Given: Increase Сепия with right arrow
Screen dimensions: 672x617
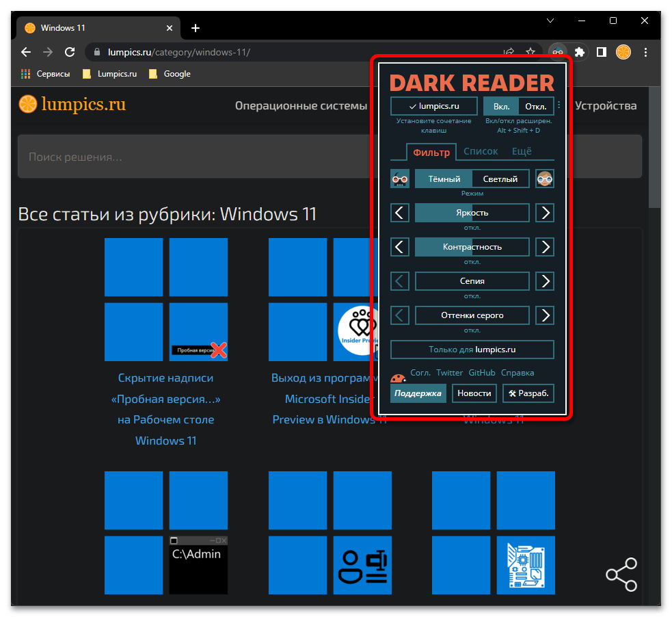Looking at the screenshot, I should tap(544, 281).
